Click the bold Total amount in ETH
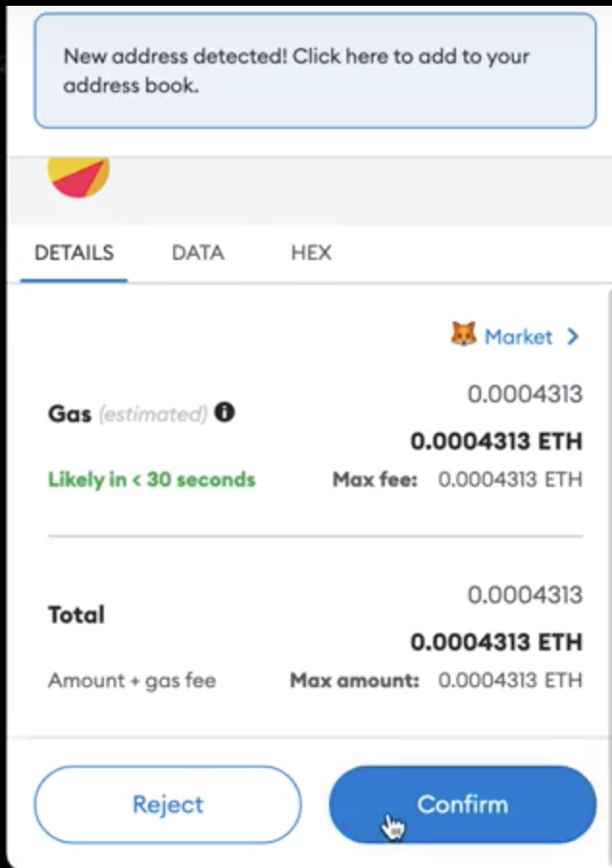 point(496,641)
